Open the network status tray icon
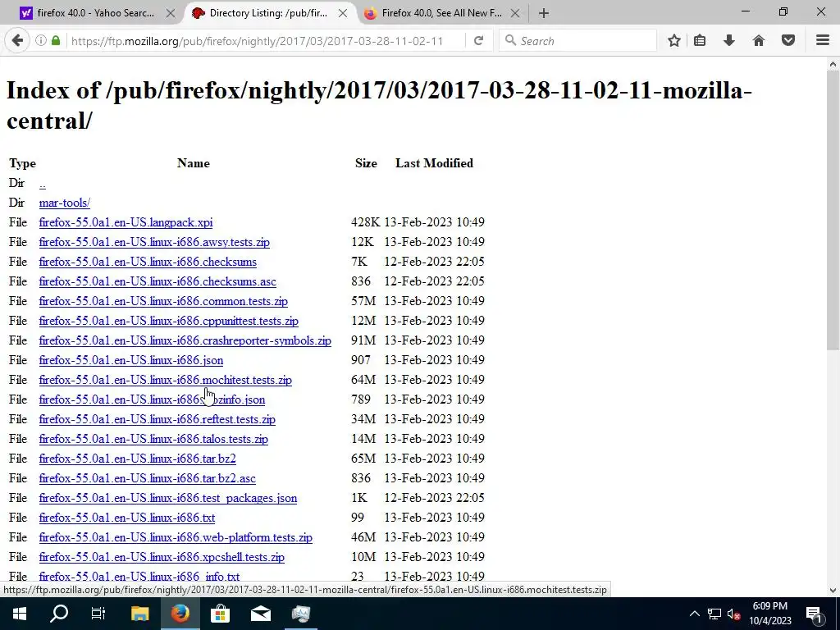 [714, 614]
